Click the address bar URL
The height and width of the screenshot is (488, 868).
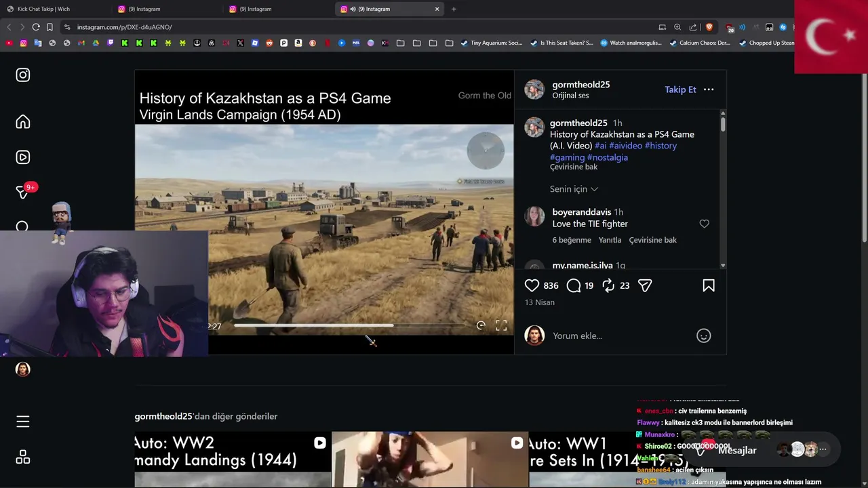tap(124, 27)
